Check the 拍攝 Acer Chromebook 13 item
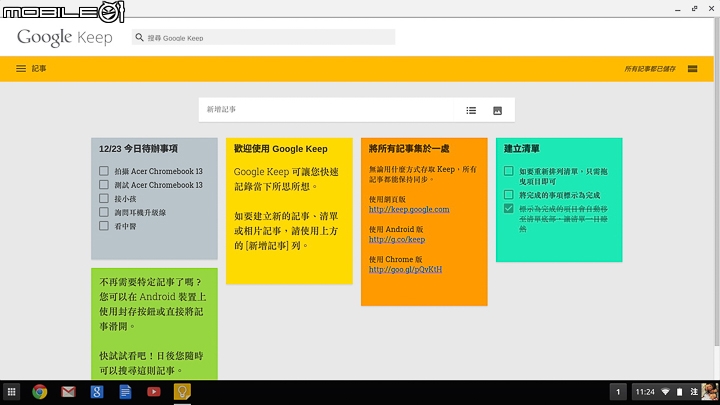Screen dimensions: 720x405 [104, 171]
